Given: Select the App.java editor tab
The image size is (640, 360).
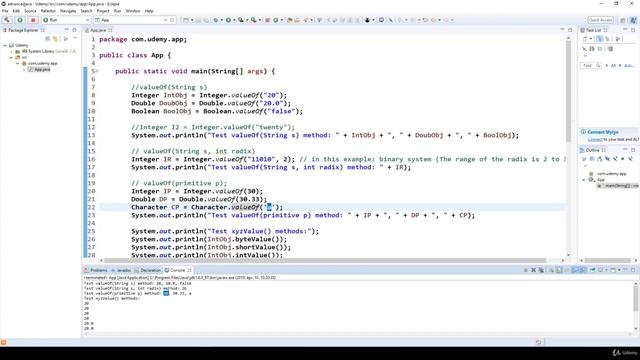Looking at the screenshot, I should [x=98, y=30].
